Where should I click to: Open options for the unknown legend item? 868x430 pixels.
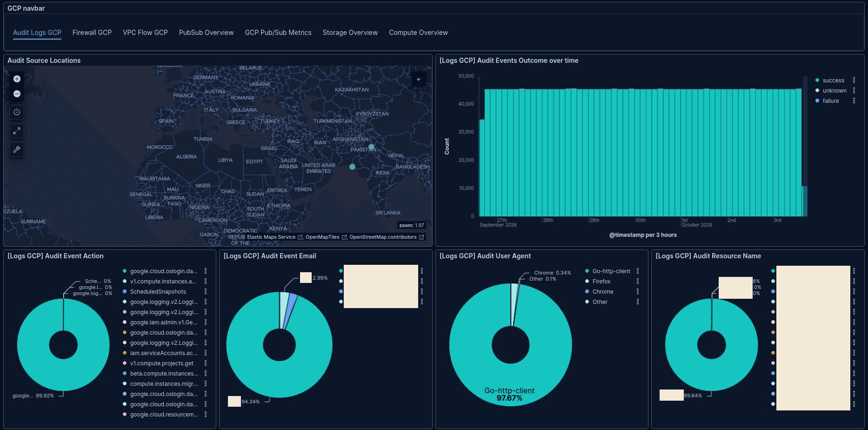854,91
